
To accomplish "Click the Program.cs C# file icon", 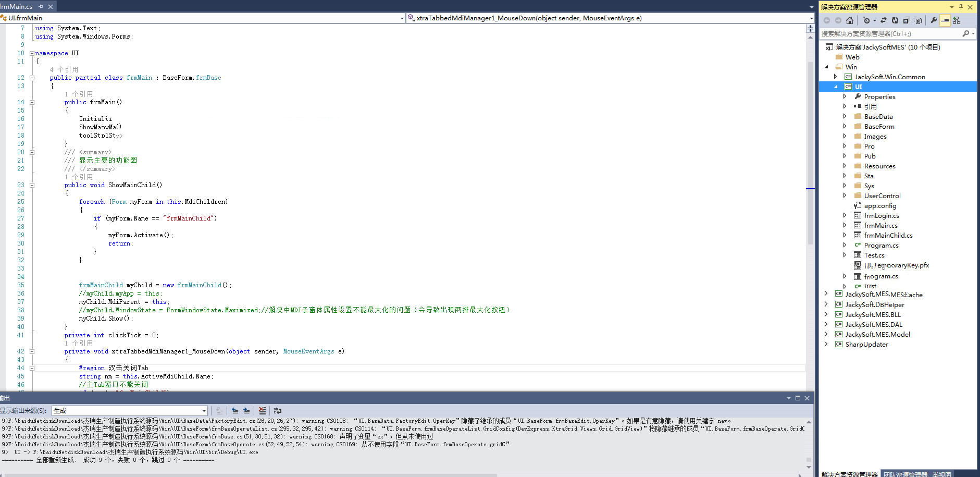I will point(858,245).
